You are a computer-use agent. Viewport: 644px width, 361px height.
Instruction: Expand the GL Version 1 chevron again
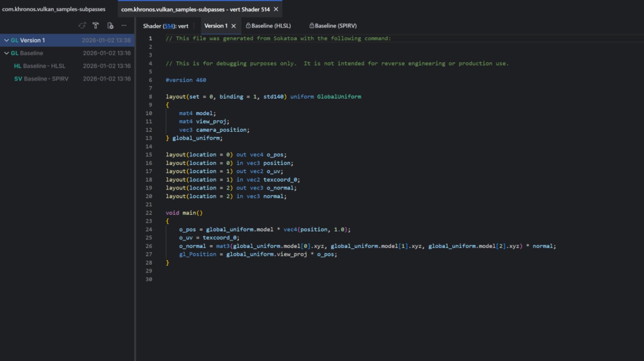pyautogui.click(x=6, y=40)
